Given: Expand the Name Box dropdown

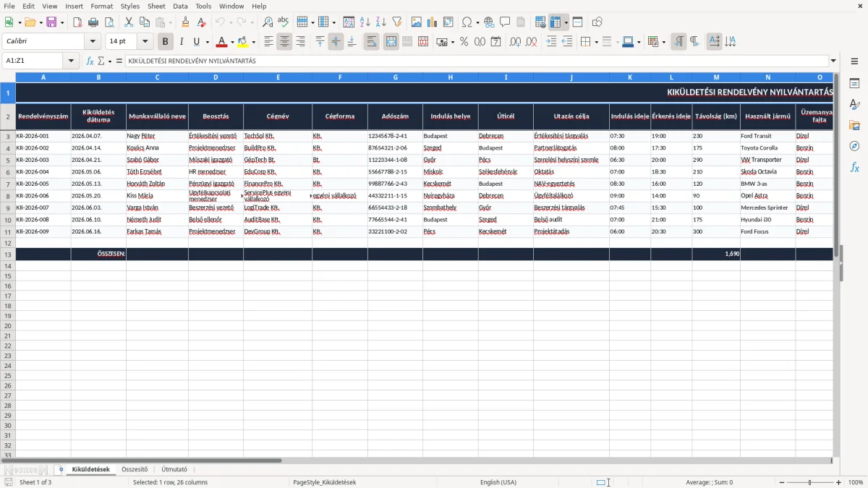Looking at the screenshot, I should pyautogui.click(x=72, y=61).
